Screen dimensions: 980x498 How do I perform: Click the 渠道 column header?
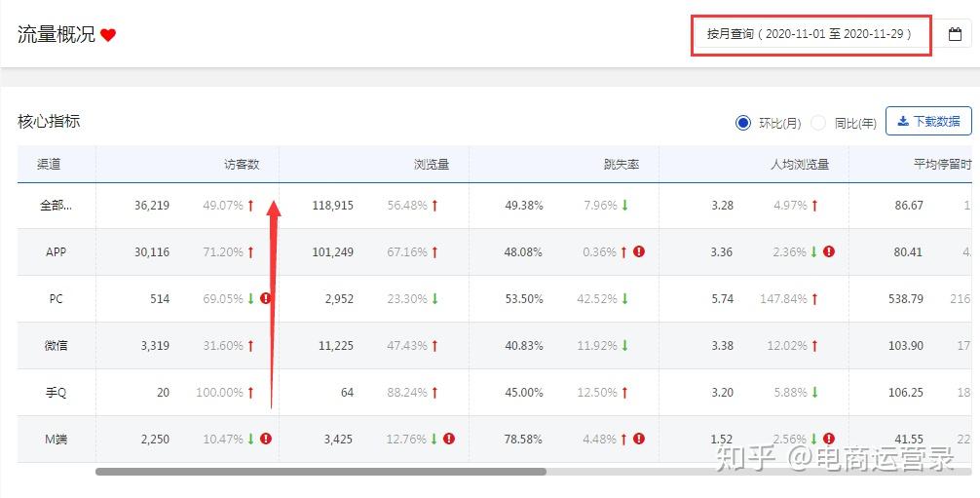coord(49,164)
